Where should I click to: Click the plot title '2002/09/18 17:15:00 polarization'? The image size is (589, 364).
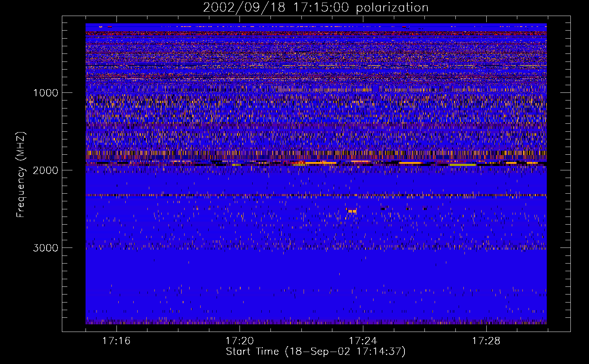point(316,8)
